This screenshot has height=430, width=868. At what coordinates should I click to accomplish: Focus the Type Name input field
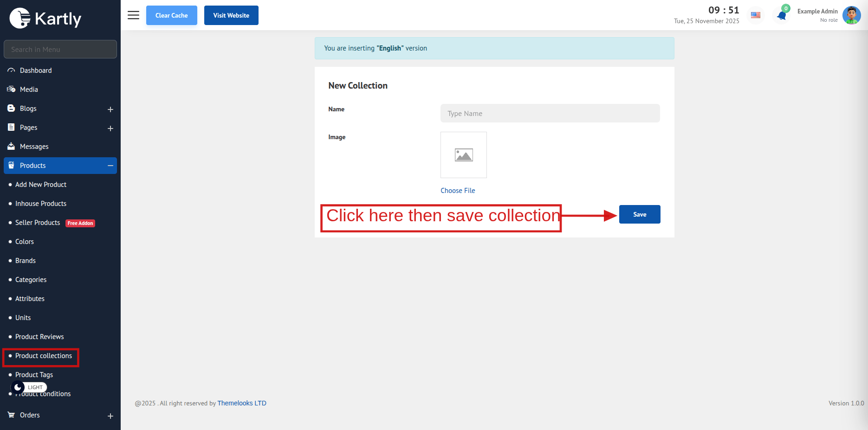[x=550, y=113]
